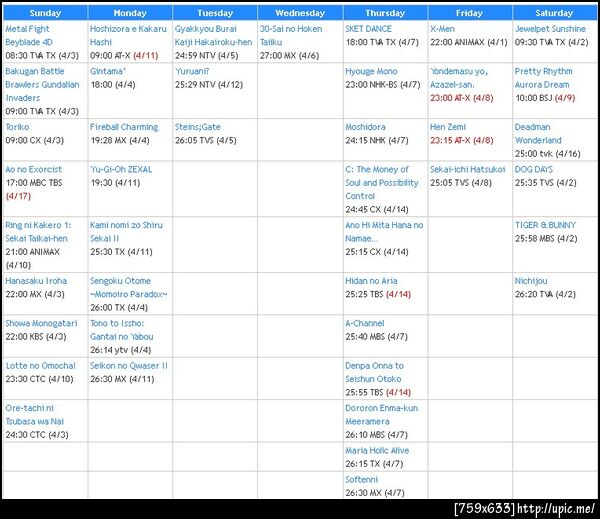This screenshot has height=519, width=600.
Task: Open Dororon Enma-kun Meeramera link
Action: pyautogui.click(x=382, y=415)
